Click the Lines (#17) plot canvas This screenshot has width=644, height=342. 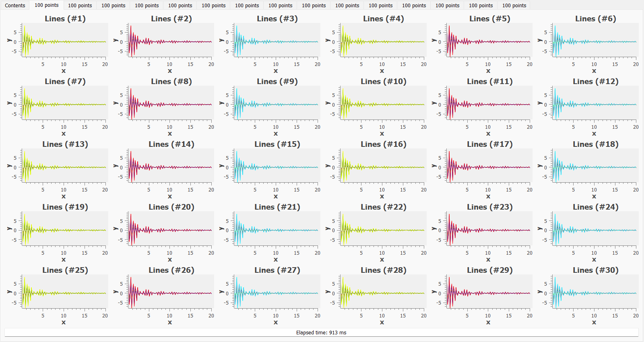(x=489, y=166)
